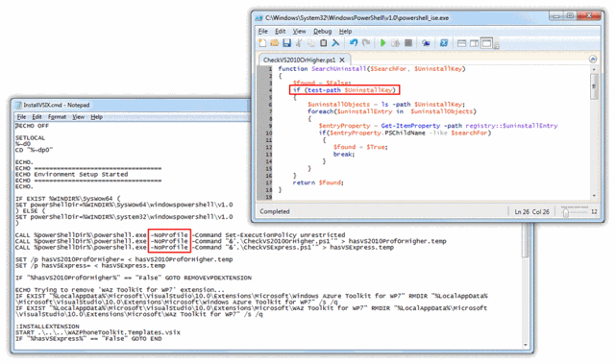Create a new script in PowerShell ISE

262,43
